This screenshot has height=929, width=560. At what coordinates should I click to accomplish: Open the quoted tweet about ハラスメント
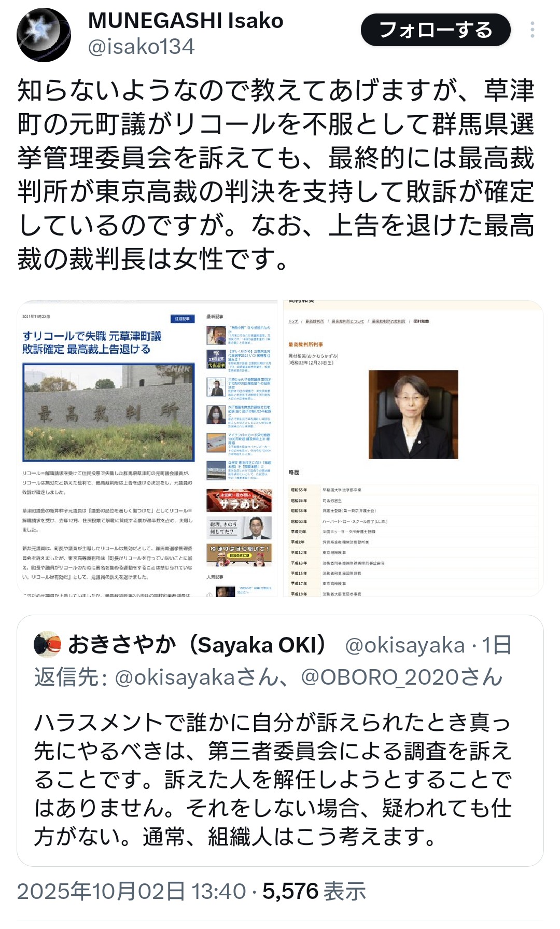(273, 779)
